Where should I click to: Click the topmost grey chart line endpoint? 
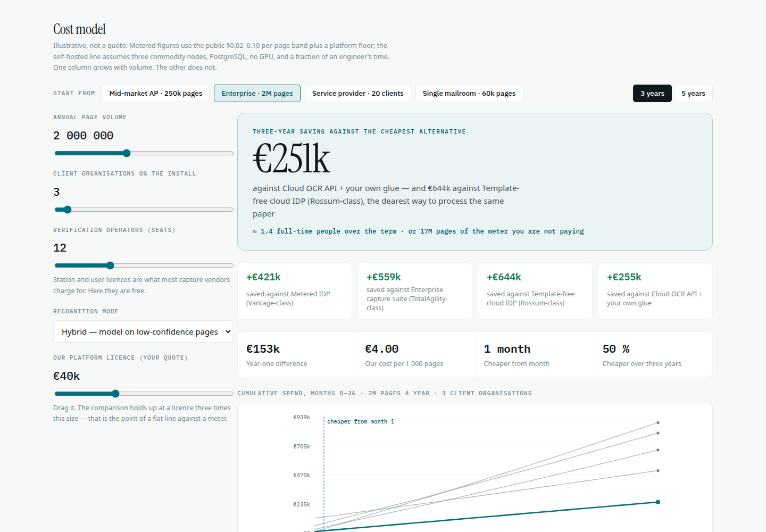(x=658, y=423)
